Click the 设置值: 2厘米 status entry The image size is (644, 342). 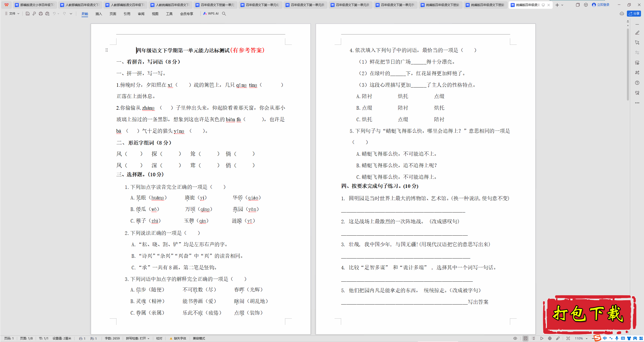pyautogui.click(x=62, y=338)
